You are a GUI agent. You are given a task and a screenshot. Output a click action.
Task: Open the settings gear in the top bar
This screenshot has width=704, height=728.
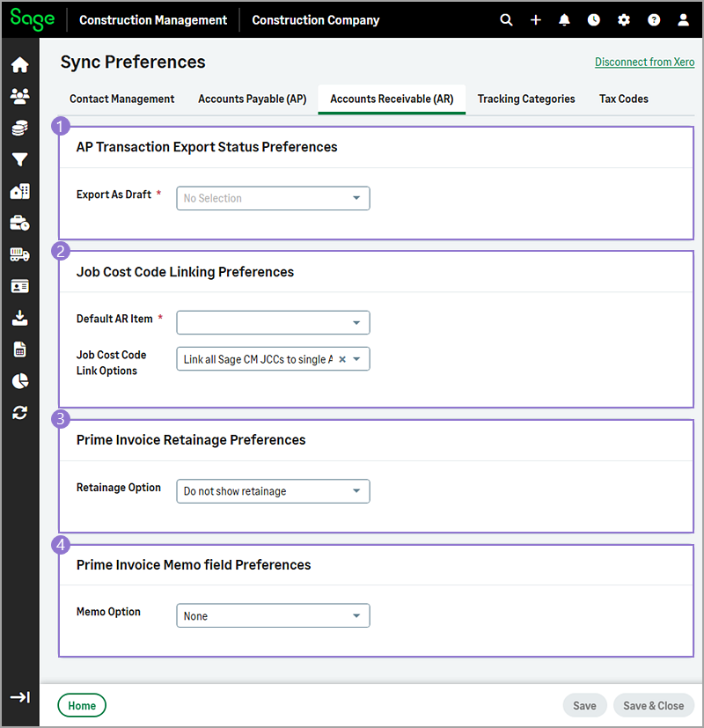coord(624,18)
